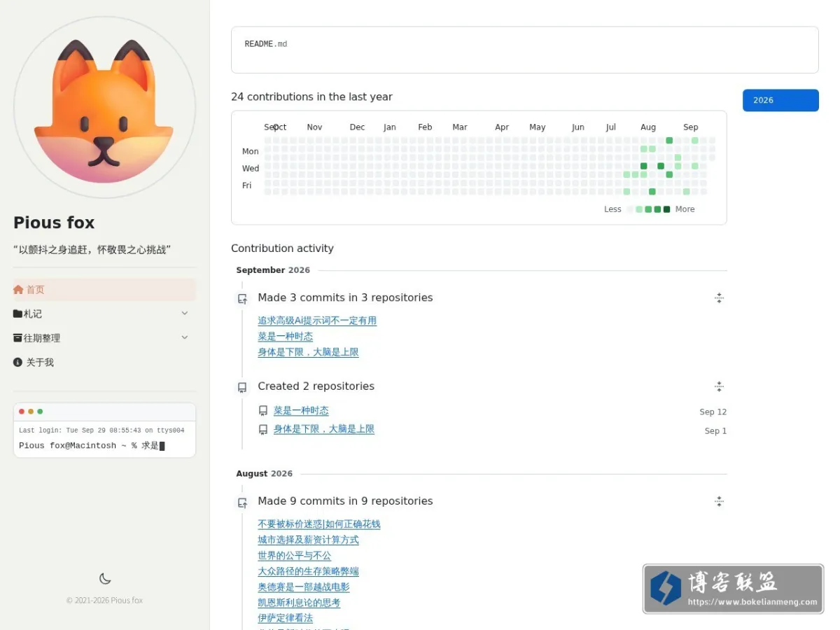This screenshot has height=630, width=840.
Task: Open the 首页 home menu item
Action: coord(104,289)
